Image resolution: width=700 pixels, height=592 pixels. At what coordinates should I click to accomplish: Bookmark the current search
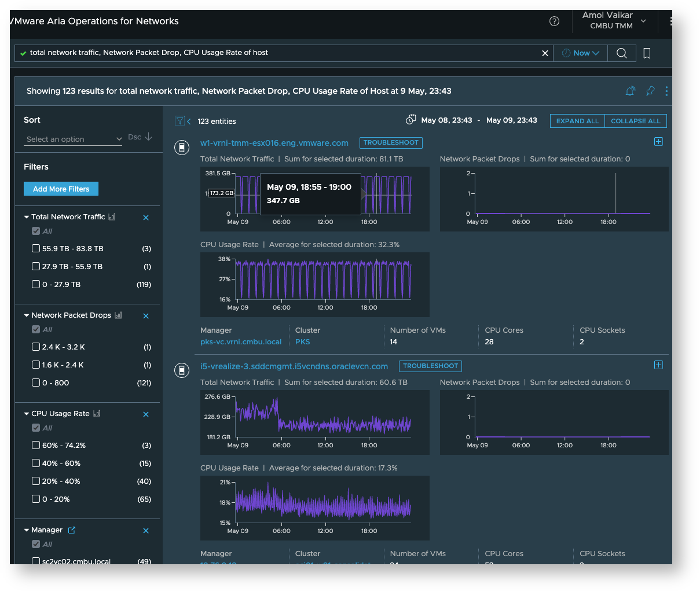647,53
